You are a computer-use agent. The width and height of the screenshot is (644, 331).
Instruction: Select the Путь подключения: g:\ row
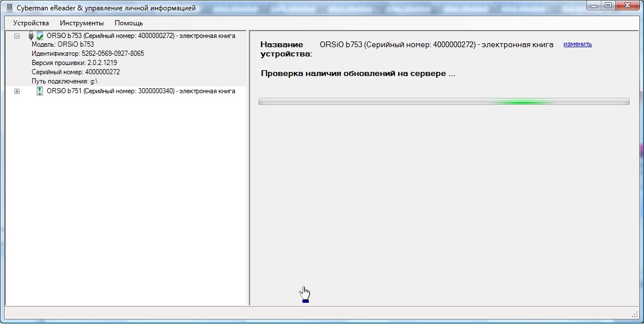[65, 81]
